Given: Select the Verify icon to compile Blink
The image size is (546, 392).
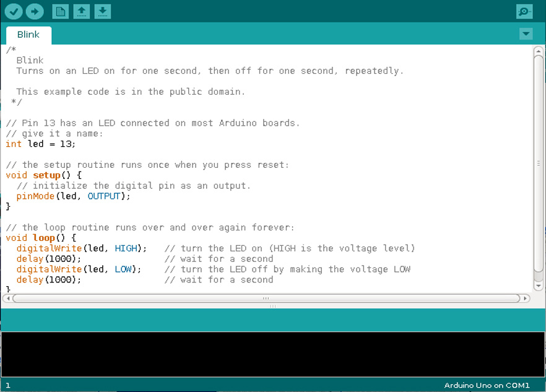Looking at the screenshot, I should tap(13, 11).
